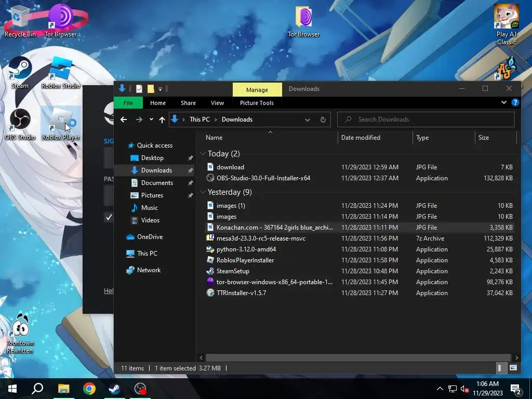Screen dimensions: 532x399
Task: Collapse the Today (2) group
Action: point(203,154)
